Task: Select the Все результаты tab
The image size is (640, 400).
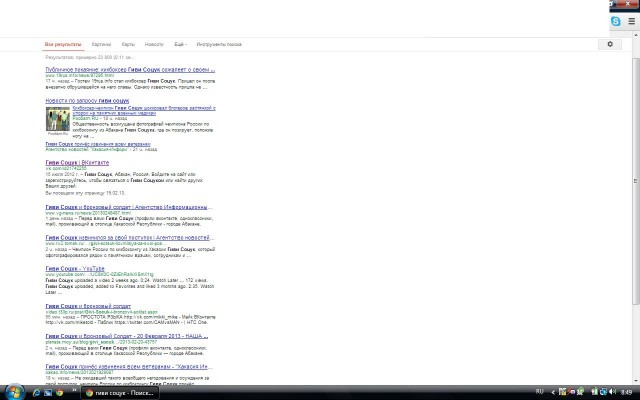Action: (63, 44)
